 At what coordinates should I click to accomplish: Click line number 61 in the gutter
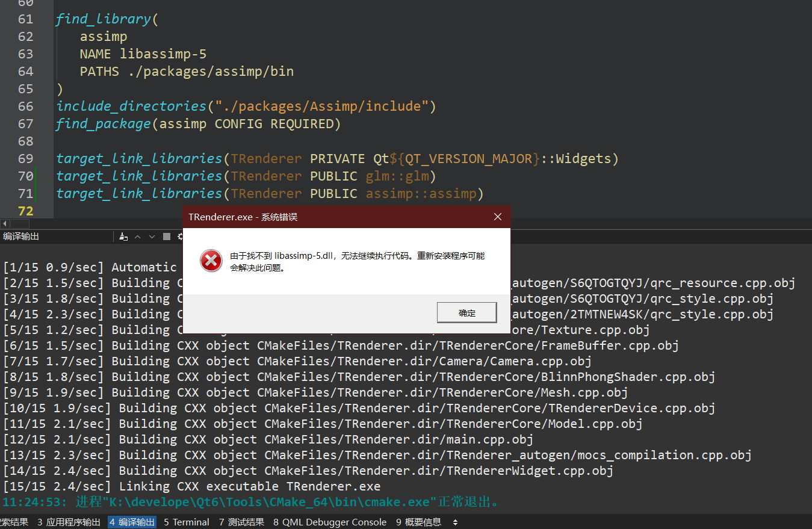[x=25, y=19]
